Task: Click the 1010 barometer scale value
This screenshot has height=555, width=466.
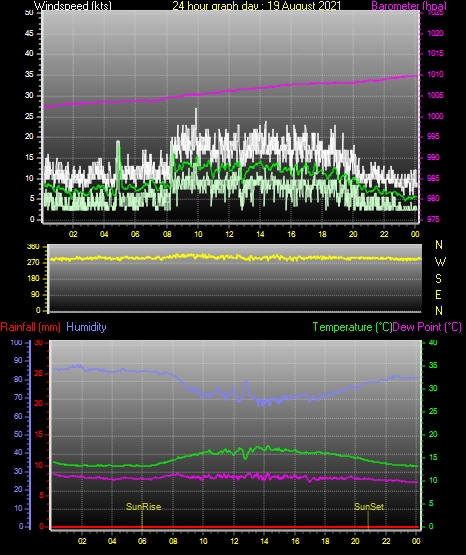Action: pyautogui.click(x=436, y=74)
